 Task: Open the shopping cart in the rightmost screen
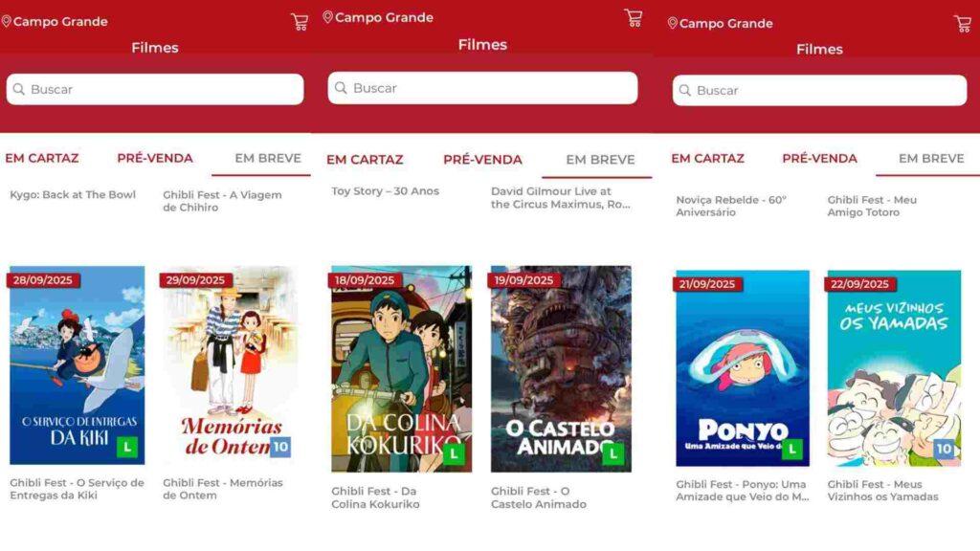coord(962,24)
